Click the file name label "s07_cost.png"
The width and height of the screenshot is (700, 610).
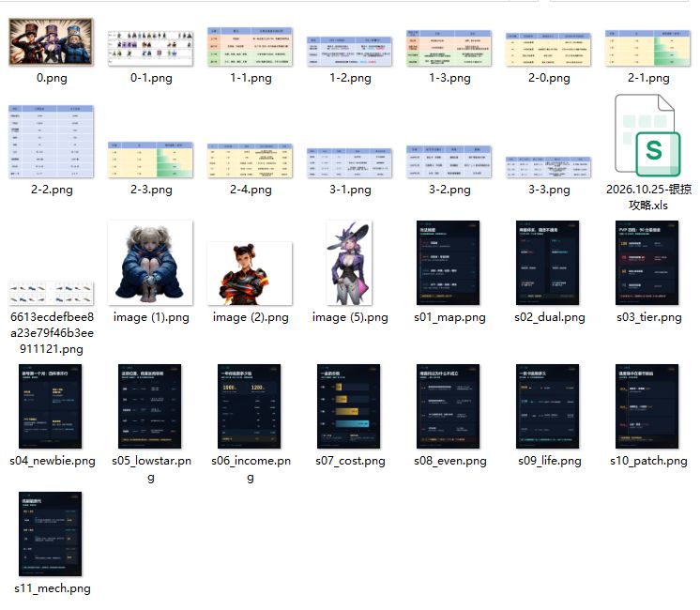coord(350,461)
